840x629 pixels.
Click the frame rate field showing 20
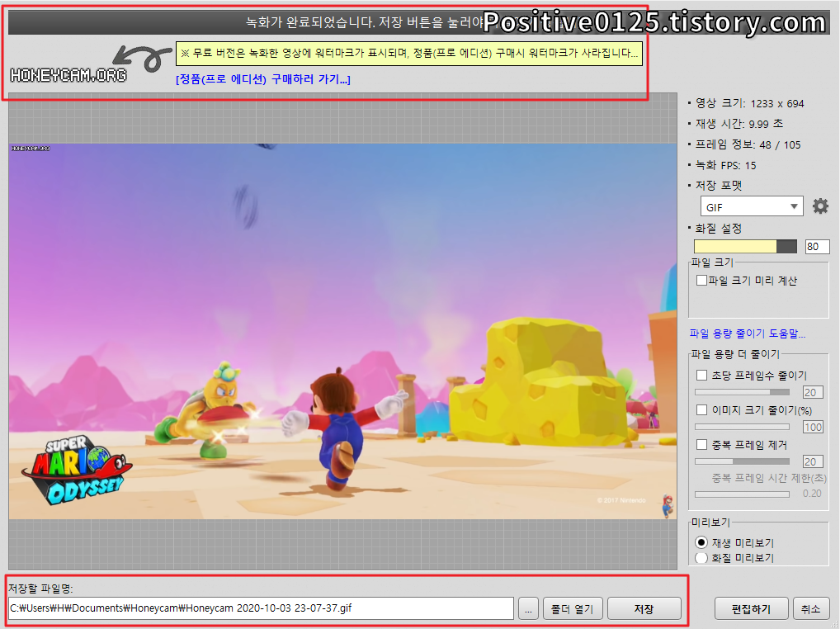pyautogui.click(x=813, y=392)
